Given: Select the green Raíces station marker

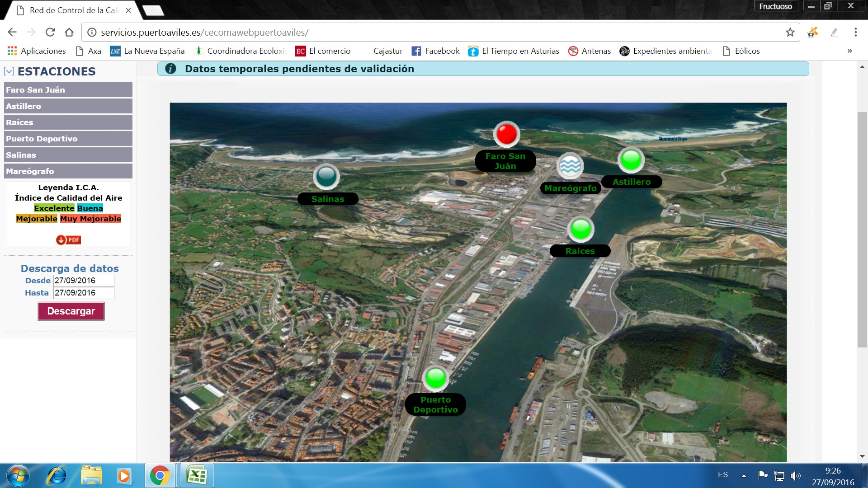Looking at the screenshot, I should click(581, 229).
